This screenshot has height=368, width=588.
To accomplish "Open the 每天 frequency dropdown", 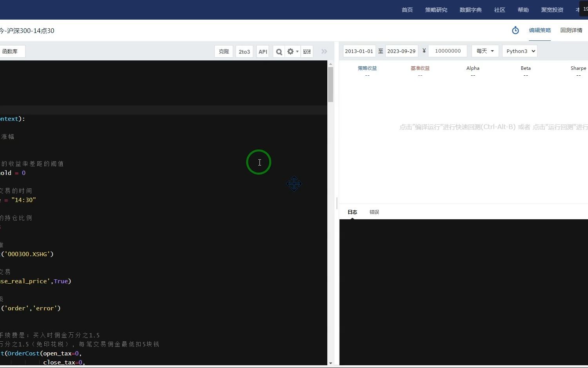I will coord(485,51).
